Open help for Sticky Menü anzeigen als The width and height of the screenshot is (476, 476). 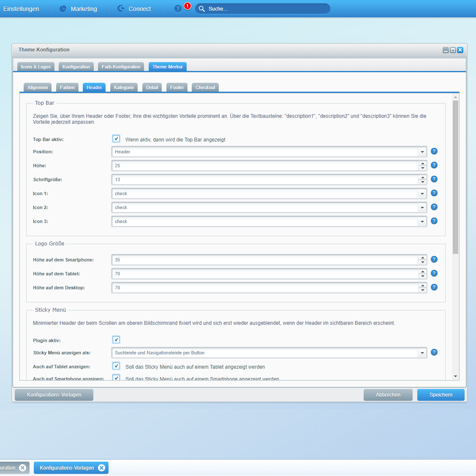point(434,352)
